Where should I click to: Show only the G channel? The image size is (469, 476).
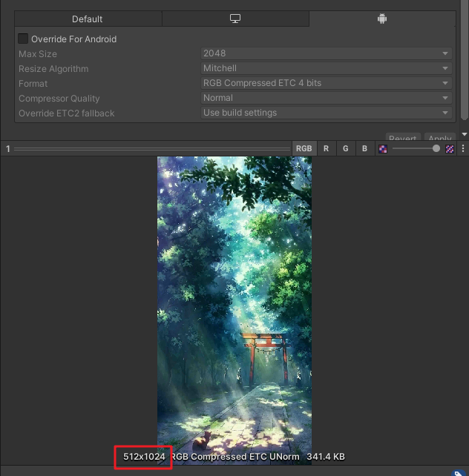pyautogui.click(x=346, y=148)
